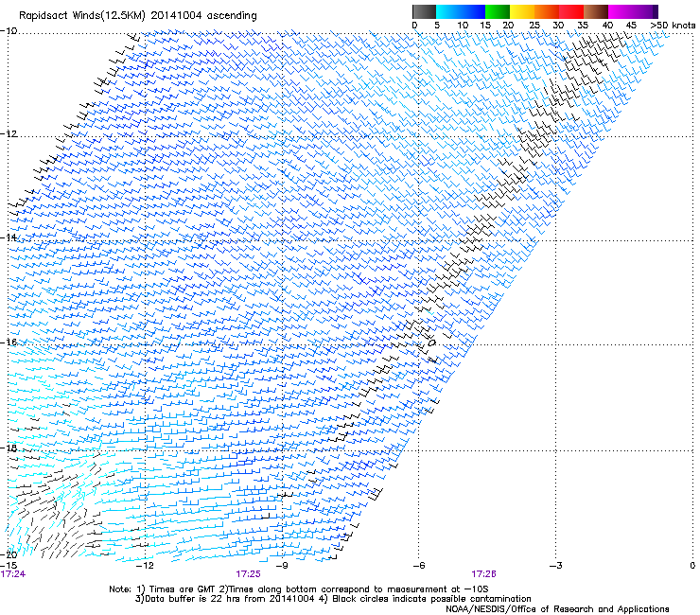Viewport: 700px width, 615px height.
Task: Click the purple '17:26' time label
Action: point(484,574)
